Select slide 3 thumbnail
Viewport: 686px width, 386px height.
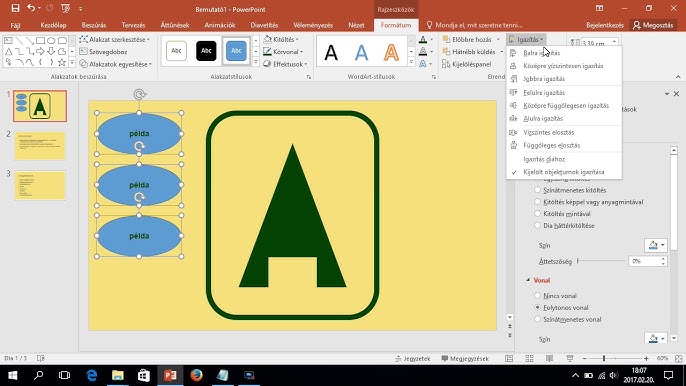(40, 185)
